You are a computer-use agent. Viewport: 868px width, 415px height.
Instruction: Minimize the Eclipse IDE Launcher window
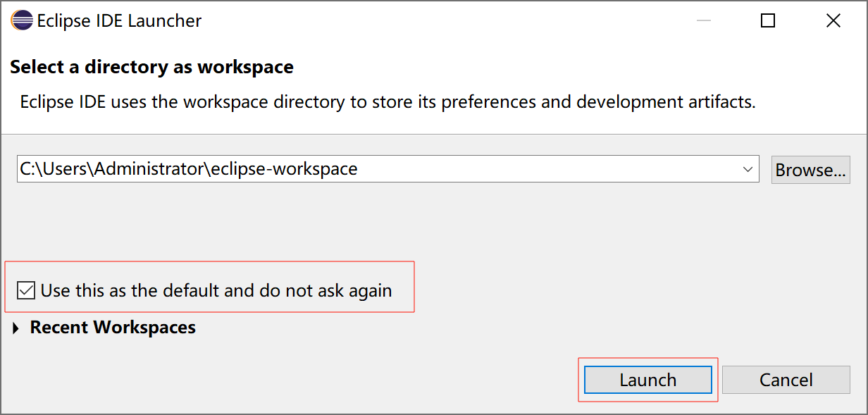pos(703,21)
